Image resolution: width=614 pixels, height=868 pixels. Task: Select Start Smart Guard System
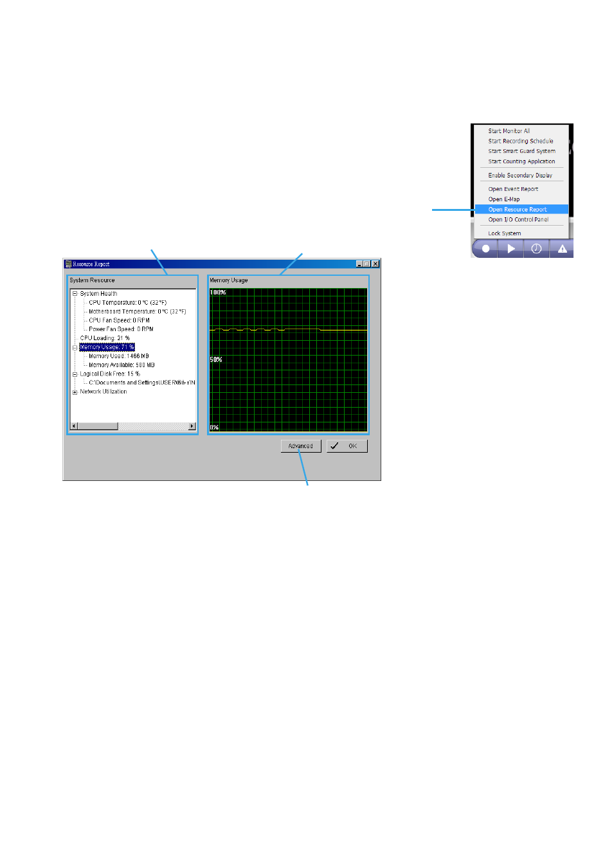pyautogui.click(x=522, y=151)
